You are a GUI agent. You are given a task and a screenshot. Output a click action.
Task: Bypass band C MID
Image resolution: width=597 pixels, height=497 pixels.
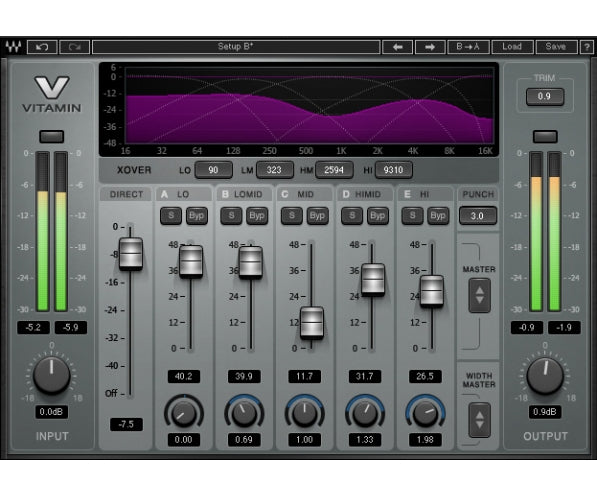pos(318,216)
